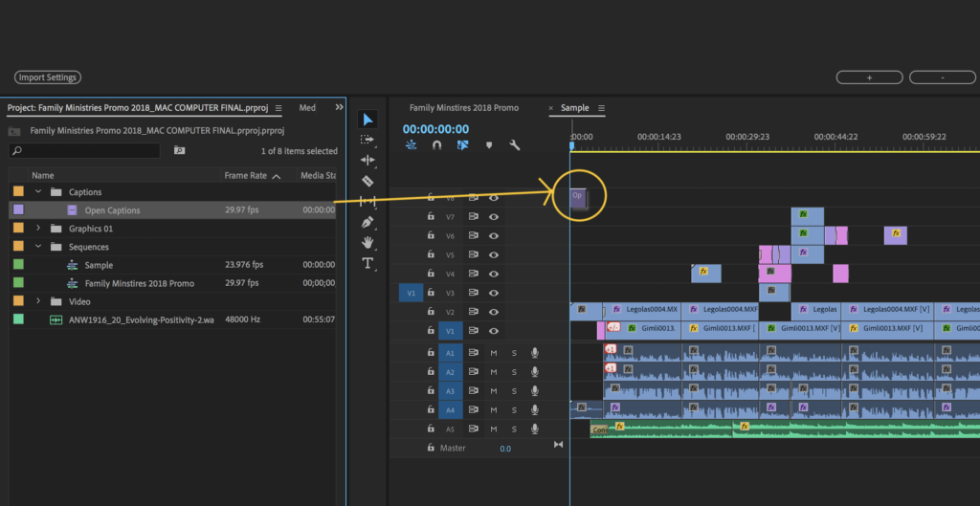Screen dimensions: 980x506
Task: Switch to Family Minstires 2018 Promo timeline tab
Action: (x=464, y=108)
